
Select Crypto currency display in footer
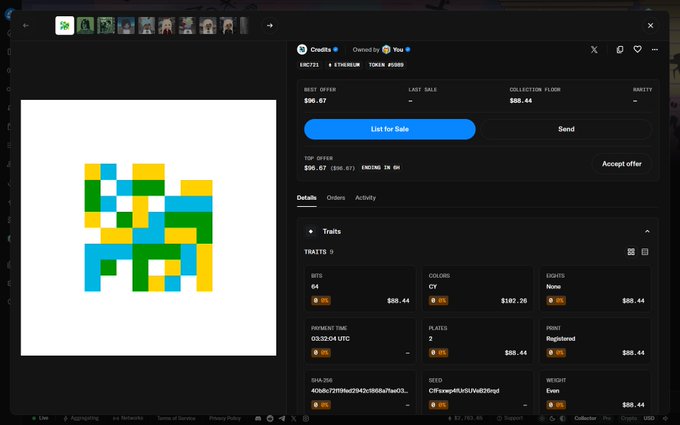[x=628, y=418]
